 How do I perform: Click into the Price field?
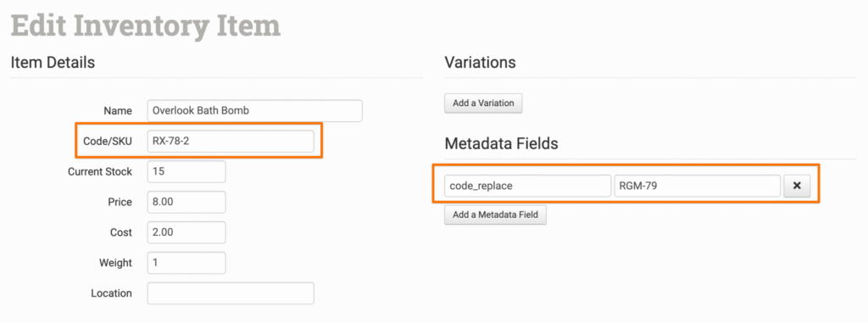click(x=186, y=203)
